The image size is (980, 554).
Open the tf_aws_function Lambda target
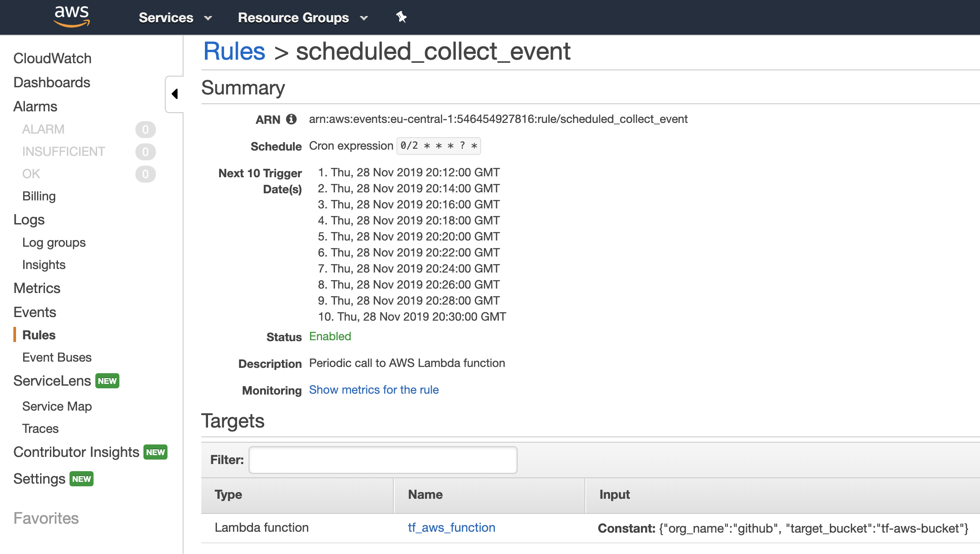451,527
